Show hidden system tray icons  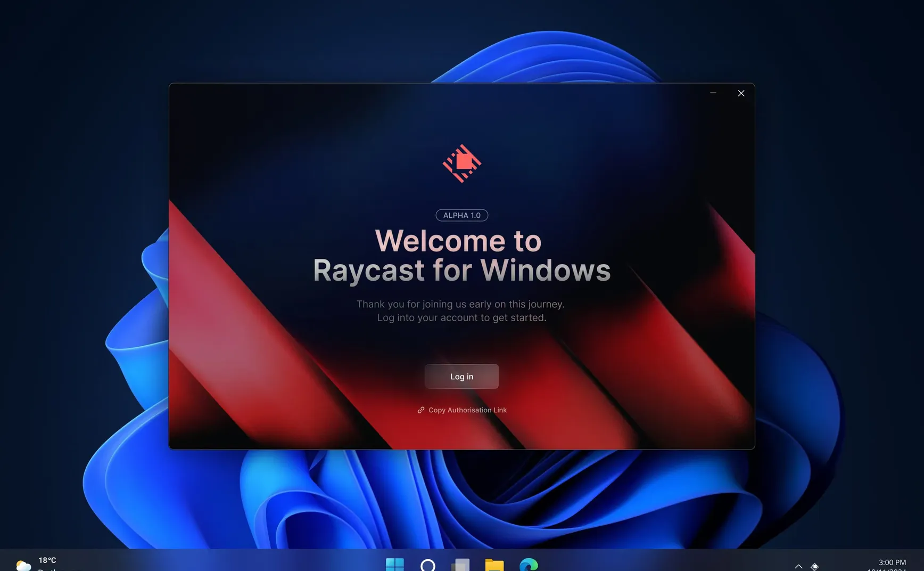tap(798, 566)
